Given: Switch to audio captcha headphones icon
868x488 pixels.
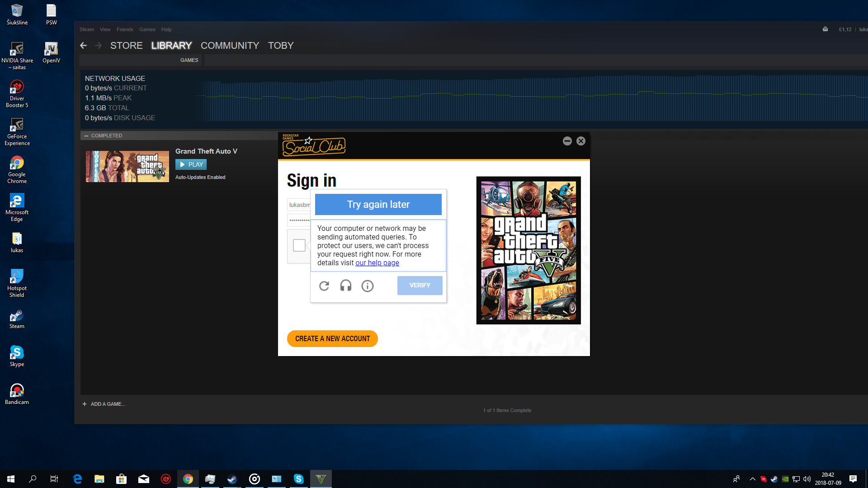Looking at the screenshot, I should click(346, 286).
